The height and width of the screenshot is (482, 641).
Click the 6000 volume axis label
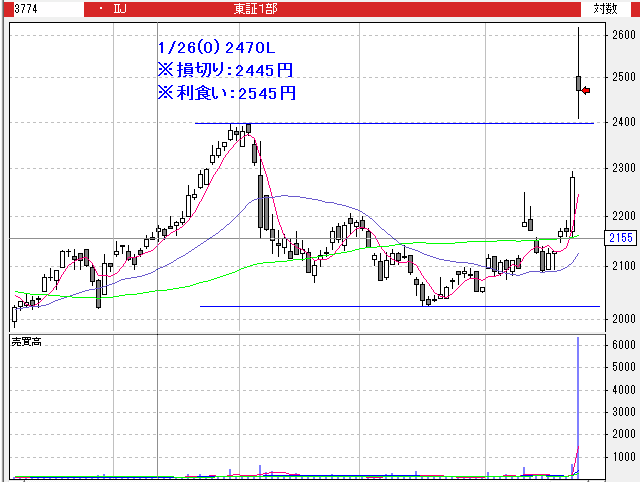pyautogui.click(x=622, y=345)
